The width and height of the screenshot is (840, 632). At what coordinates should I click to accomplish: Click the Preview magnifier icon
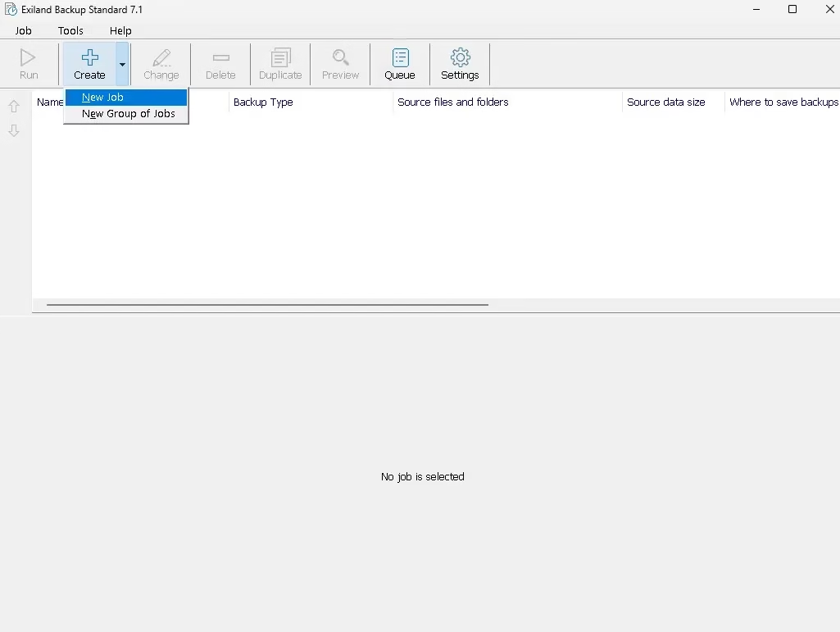tap(340, 58)
